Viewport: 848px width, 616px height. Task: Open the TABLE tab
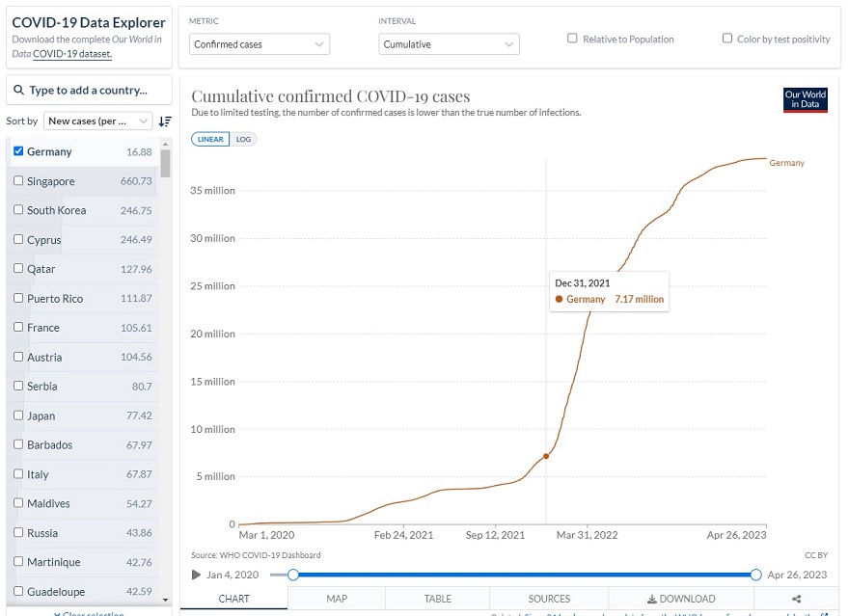click(x=438, y=599)
